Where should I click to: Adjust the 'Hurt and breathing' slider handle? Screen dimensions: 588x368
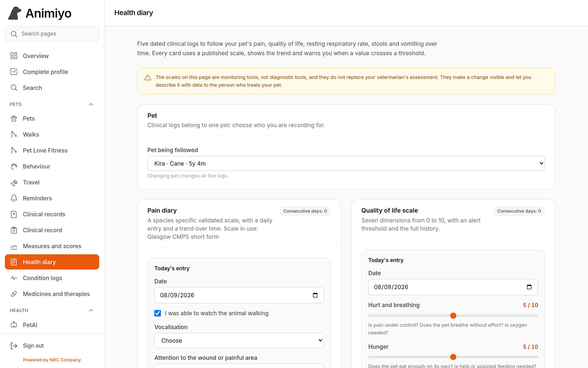[x=453, y=316]
